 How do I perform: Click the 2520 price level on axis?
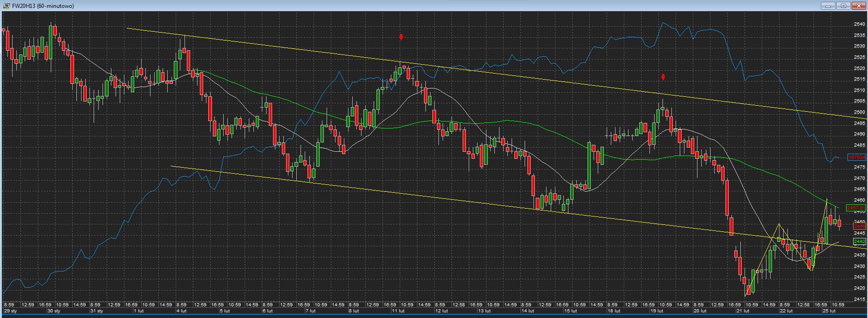pyautogui.click(x=860, y=68)
